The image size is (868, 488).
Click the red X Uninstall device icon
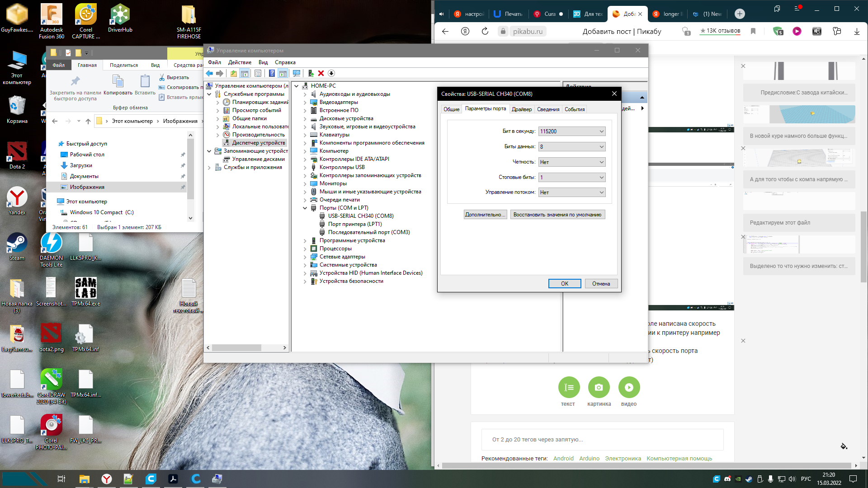point(321,73)
